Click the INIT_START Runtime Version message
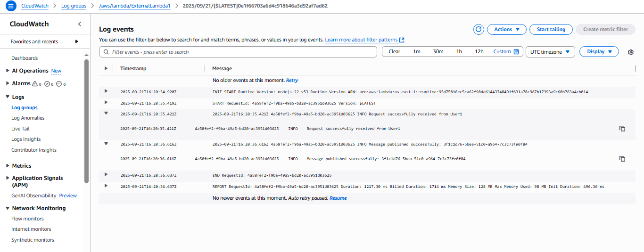Image resolution: width=644 pixels, height=252 pixels. point(400,92)
